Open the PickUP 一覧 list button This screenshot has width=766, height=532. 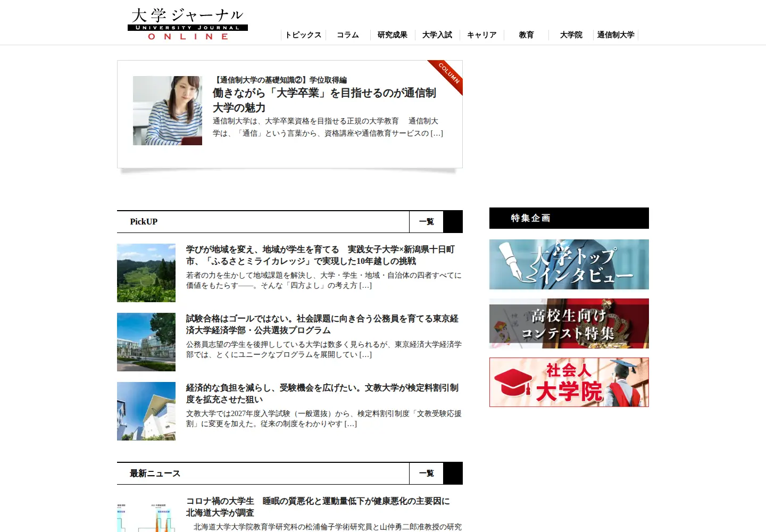427,222
